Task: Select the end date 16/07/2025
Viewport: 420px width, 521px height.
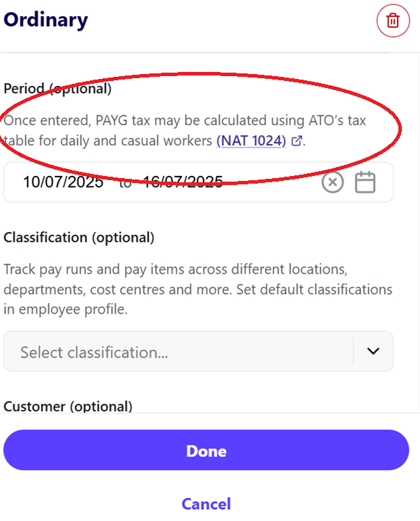Action: 183,182
